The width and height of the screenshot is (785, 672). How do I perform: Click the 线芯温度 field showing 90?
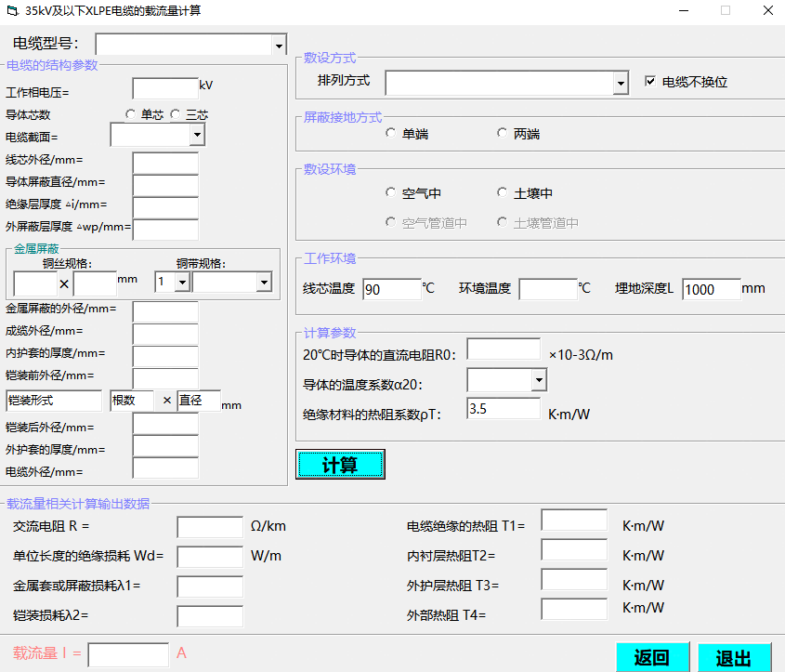point(391,289)
